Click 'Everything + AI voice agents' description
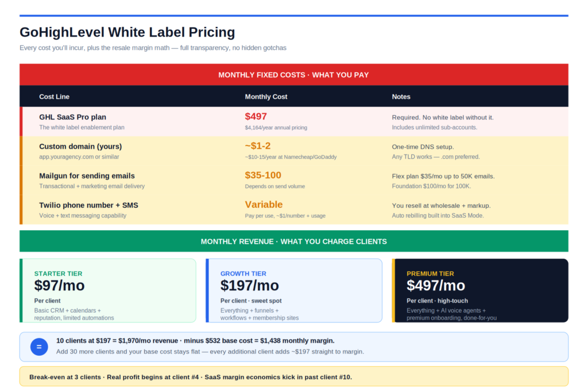Image resolution: width=588 pixels, height=392 pixels. [451, 314]
